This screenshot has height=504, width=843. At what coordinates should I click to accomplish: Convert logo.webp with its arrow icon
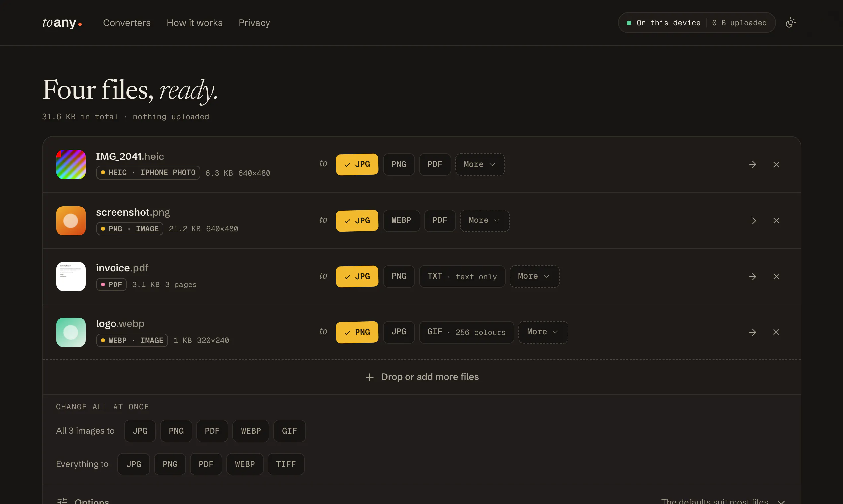[x=753, y=332]
